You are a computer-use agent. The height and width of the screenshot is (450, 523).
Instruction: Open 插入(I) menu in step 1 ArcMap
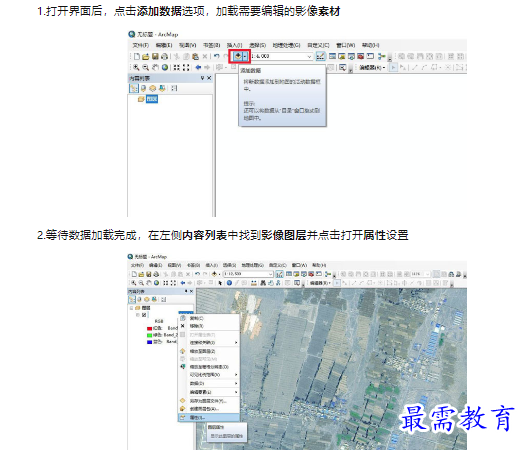point(234,45)
